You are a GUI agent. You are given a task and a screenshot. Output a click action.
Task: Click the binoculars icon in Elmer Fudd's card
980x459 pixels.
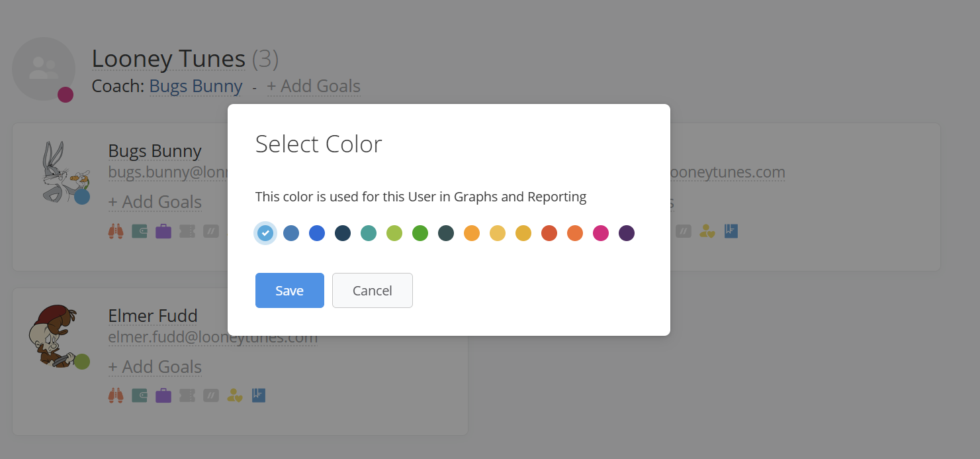[116, 395]
